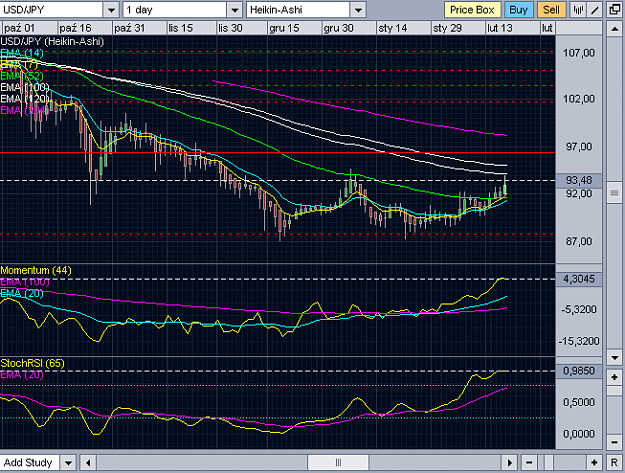
Task: Click the vertical scrollbar thumb
Action: tap(614, 193)
